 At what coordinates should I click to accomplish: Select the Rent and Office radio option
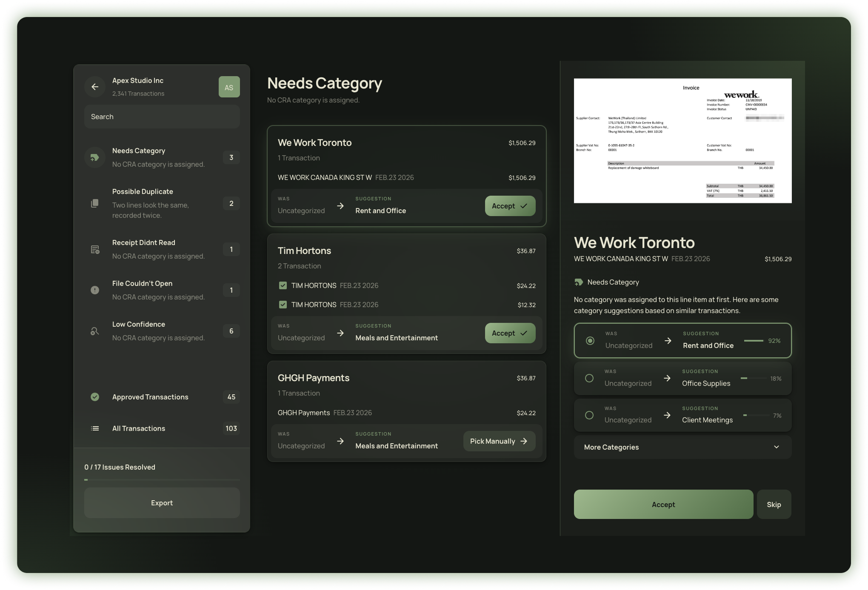(590, 341)
